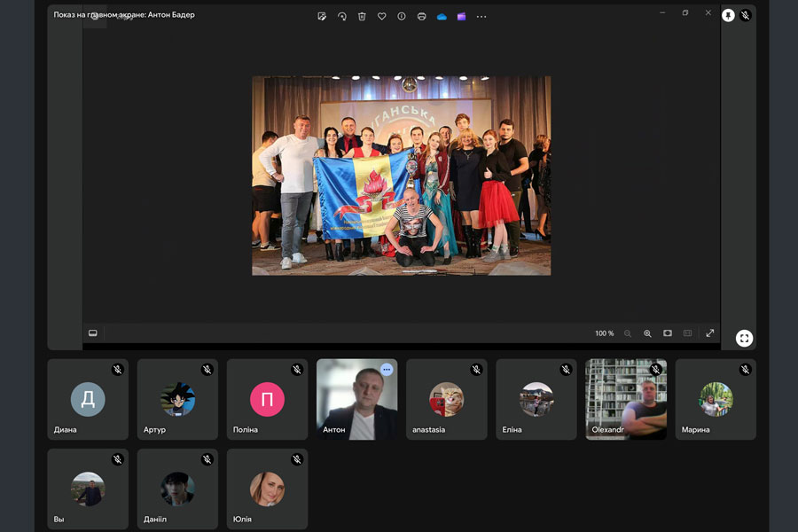Print the photo using the printer icon
The height and width of the screenshot is (532, 798).
(421, 16)
